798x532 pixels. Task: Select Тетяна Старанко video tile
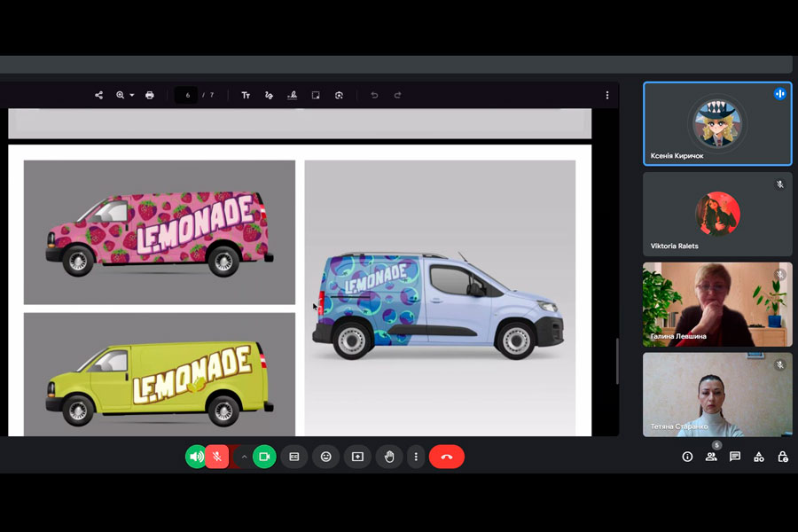(717, 395)
